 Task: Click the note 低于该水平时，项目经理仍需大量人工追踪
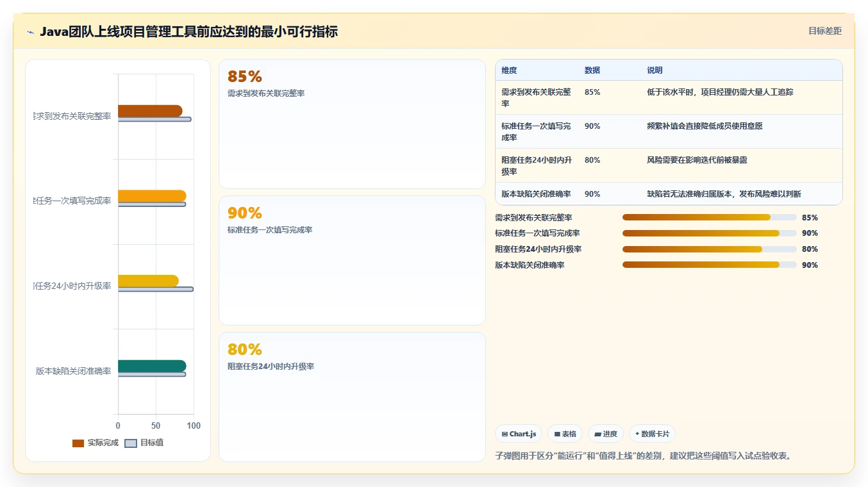tap(720, 92)
